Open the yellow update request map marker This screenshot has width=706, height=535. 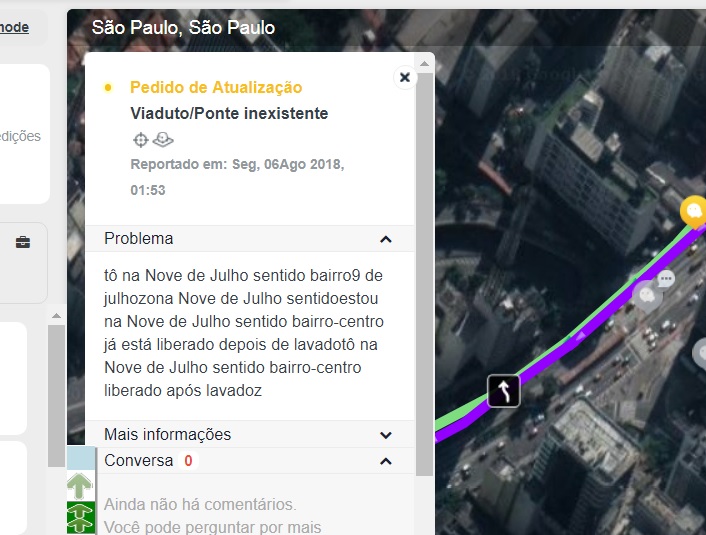pyautogui.click(x=694, y=210)
